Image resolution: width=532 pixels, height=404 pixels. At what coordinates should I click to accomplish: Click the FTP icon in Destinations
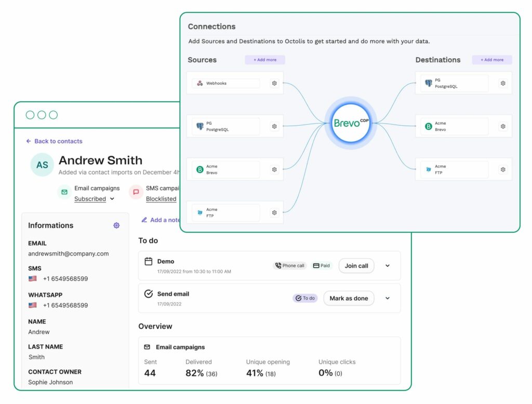pyautogui.click(x=429, y=169)
